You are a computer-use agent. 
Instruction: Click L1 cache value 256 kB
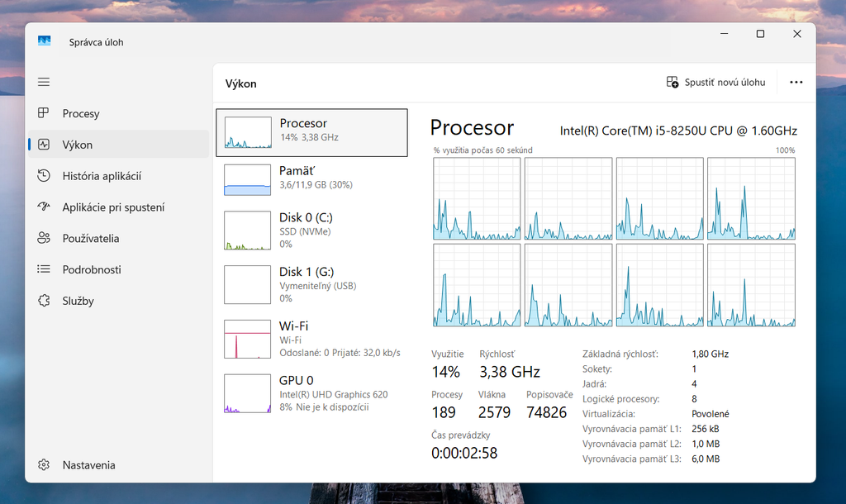pyautogui.click(x=706, y=429)
